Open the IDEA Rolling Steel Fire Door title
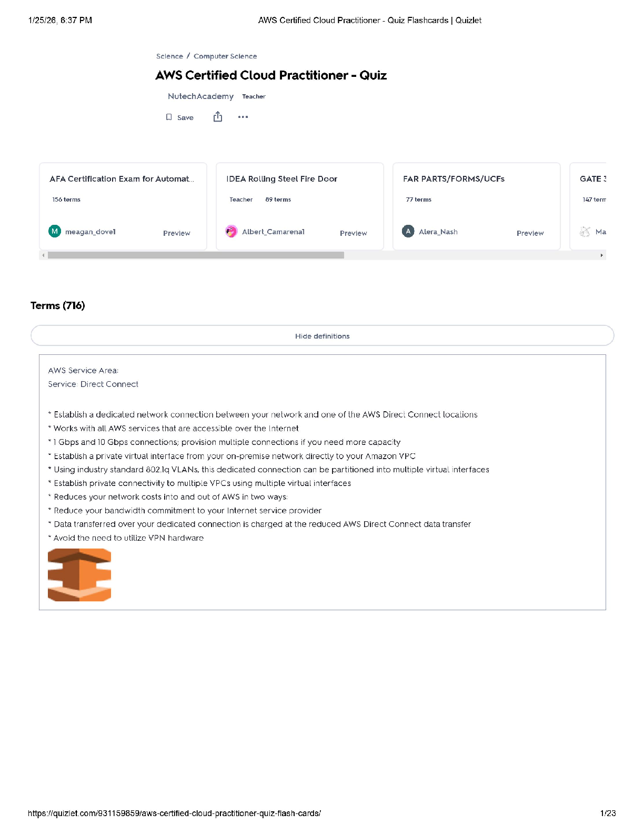This screenshot has height=834, width=644. [x=281, y=179]
